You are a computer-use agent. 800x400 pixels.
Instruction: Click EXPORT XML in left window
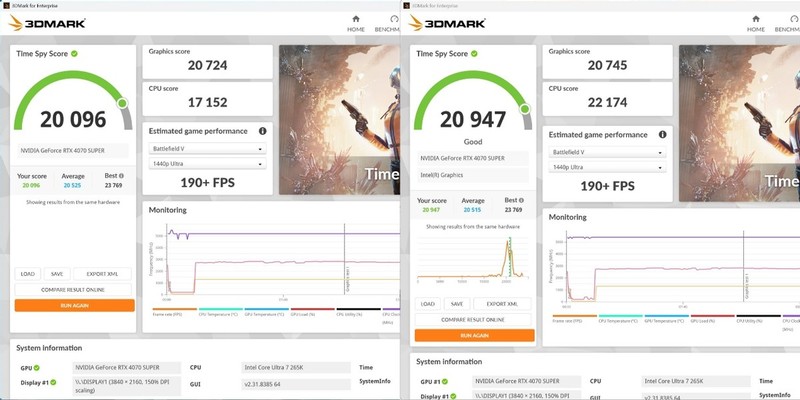coord(102,274)
